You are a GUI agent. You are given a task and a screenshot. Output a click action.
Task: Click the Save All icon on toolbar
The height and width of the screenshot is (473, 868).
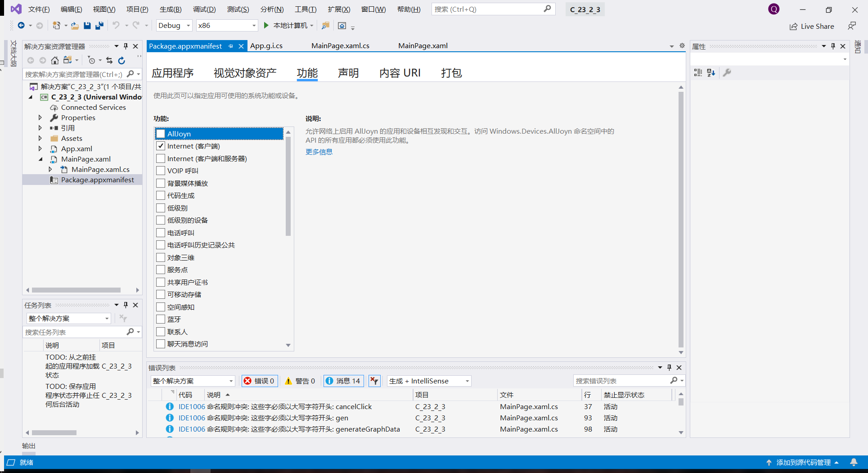(x=99, y=25)
